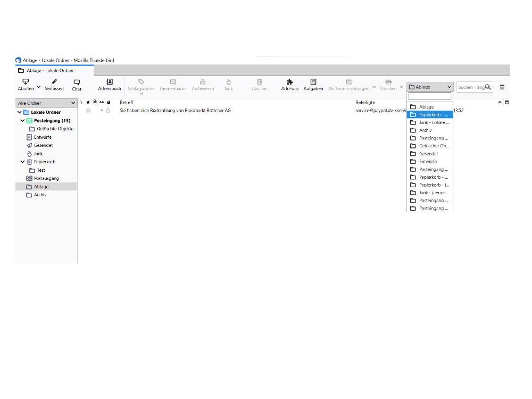This screenshot has height=399, width=532.
Task: Choose Entwürfe in the folder dropdown list
Action: tap(430, 162)
